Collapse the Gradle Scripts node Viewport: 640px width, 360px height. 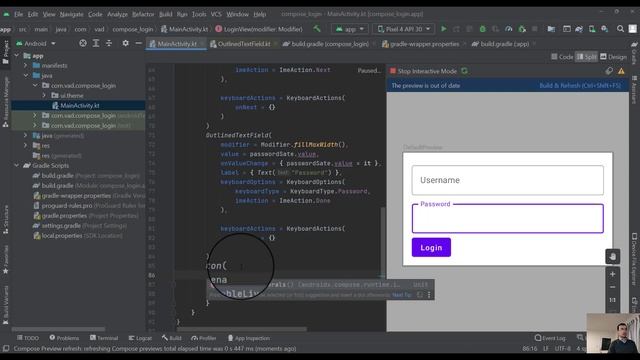(17, 165)
